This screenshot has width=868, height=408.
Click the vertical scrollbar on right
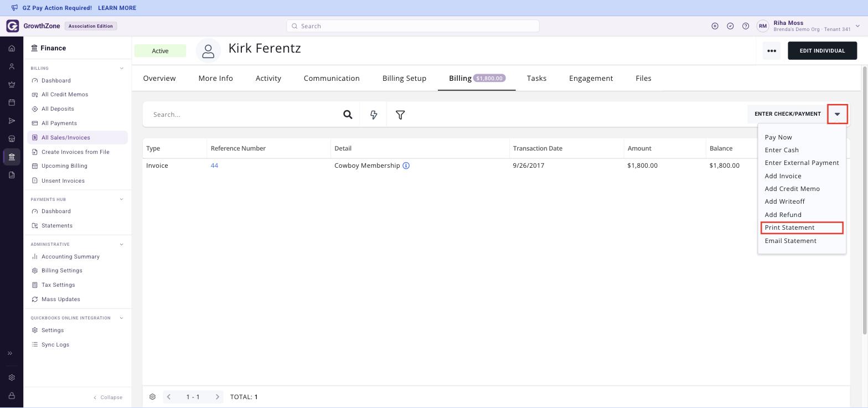coord(865,200)
